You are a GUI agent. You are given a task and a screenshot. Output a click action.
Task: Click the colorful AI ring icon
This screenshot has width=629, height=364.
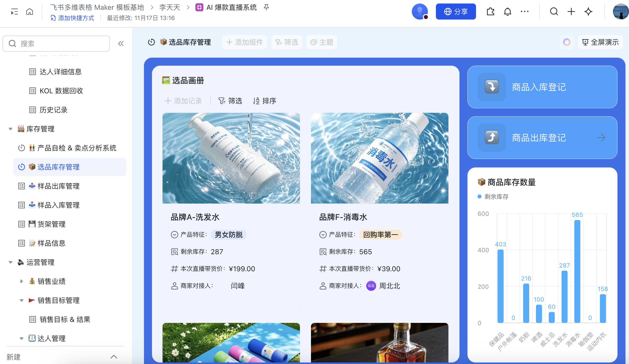(x=567, y=42)
